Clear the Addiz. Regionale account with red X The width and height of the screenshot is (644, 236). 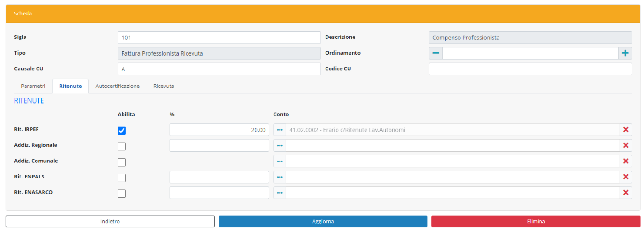click(626, 146)
